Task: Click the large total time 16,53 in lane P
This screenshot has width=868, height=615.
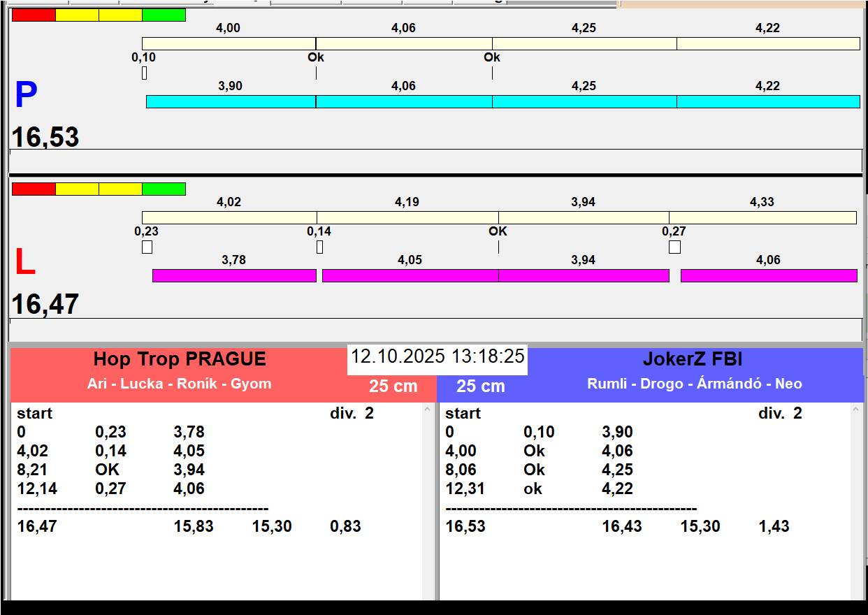Action: pos(45,137)
